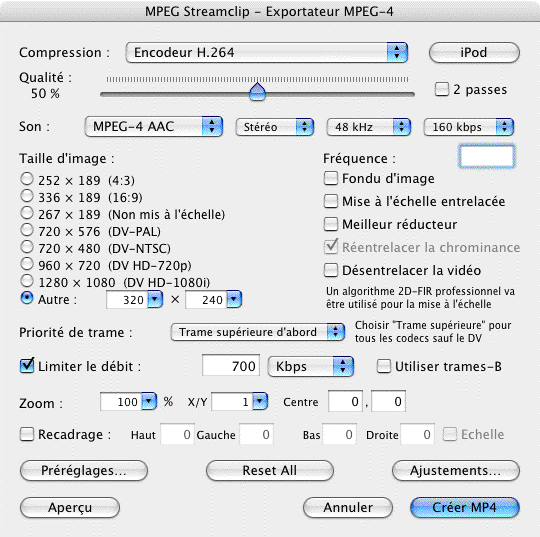This screenshot has height=537, width=540.
Task: Click the custom height field showing 240
Action: (x=206, y=300)
